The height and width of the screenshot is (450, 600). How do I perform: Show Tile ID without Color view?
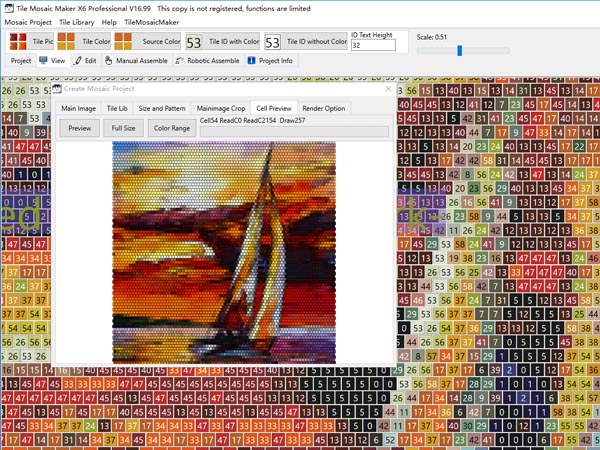click(306, 41)
